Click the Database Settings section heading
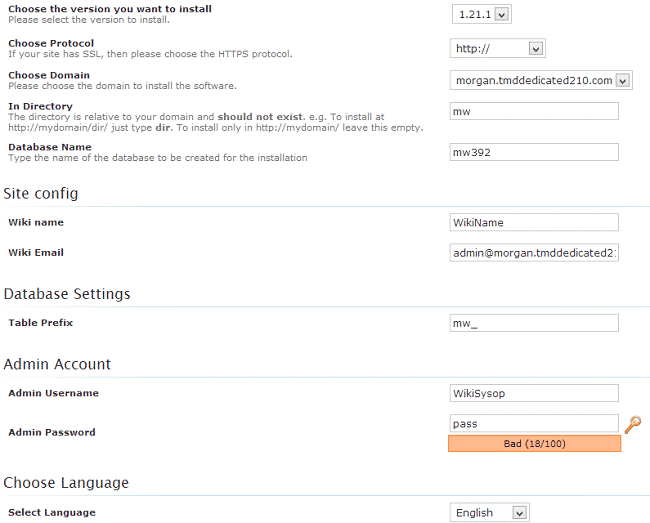 (x=67, y=294)
